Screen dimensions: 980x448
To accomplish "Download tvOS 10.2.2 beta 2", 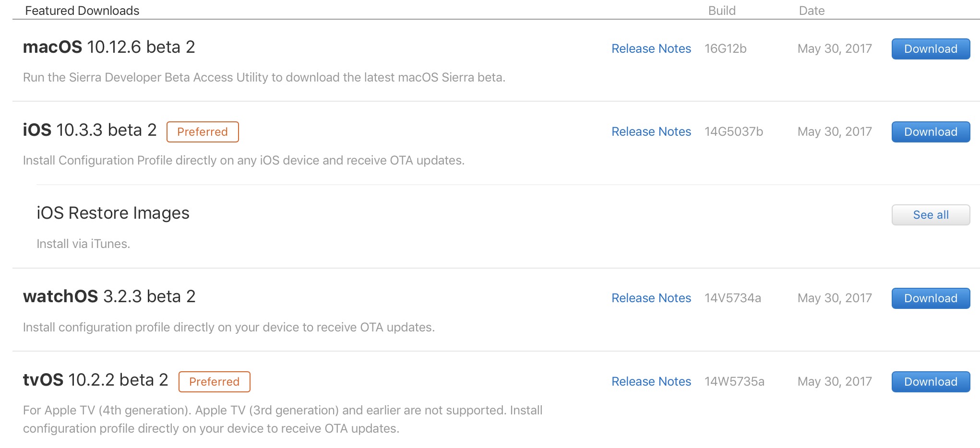I will (x=930, y=381).
